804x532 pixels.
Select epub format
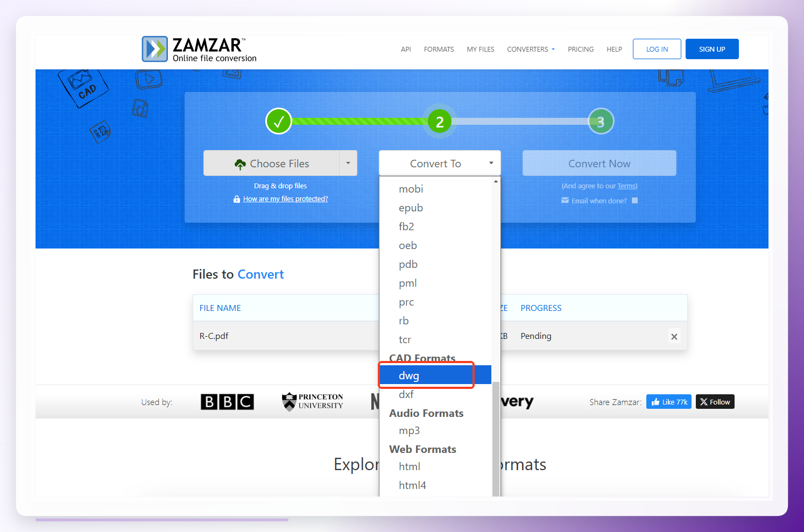tap(435, 208)
